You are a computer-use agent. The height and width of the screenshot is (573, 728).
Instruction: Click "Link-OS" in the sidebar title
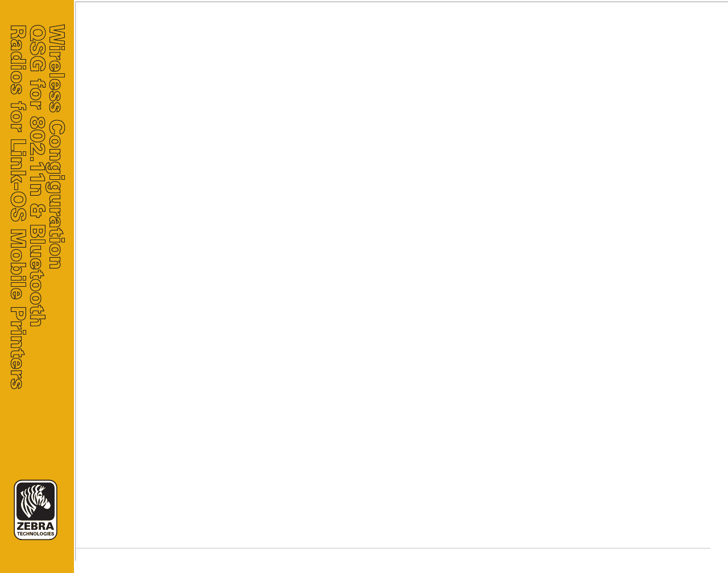(x=17, y=181)
